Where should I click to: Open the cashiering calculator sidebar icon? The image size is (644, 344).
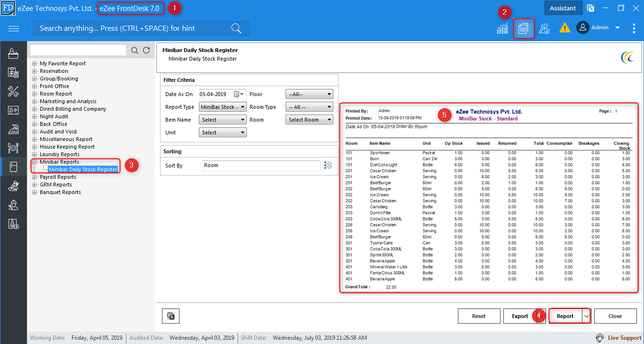(13, 72)
